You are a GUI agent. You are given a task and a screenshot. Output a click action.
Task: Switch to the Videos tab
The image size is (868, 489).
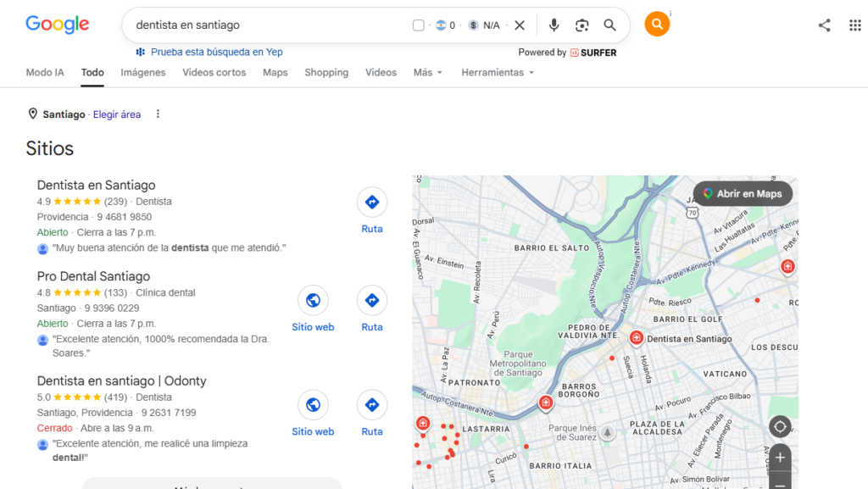381,73
